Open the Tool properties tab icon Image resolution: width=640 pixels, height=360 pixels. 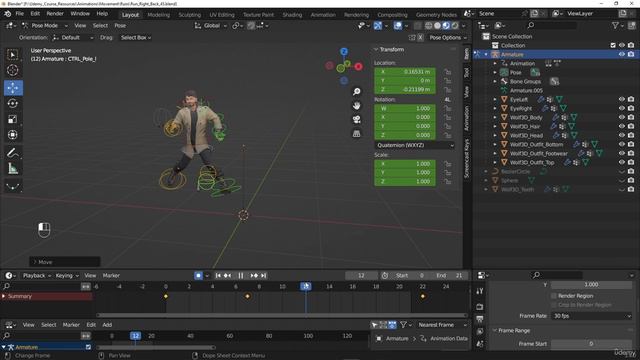[x=480, y=291]
